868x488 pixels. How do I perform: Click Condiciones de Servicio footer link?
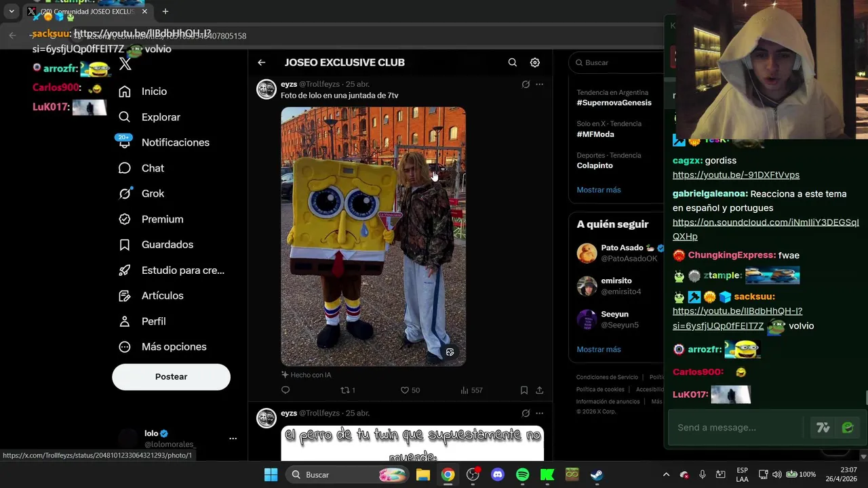point(607,378)
